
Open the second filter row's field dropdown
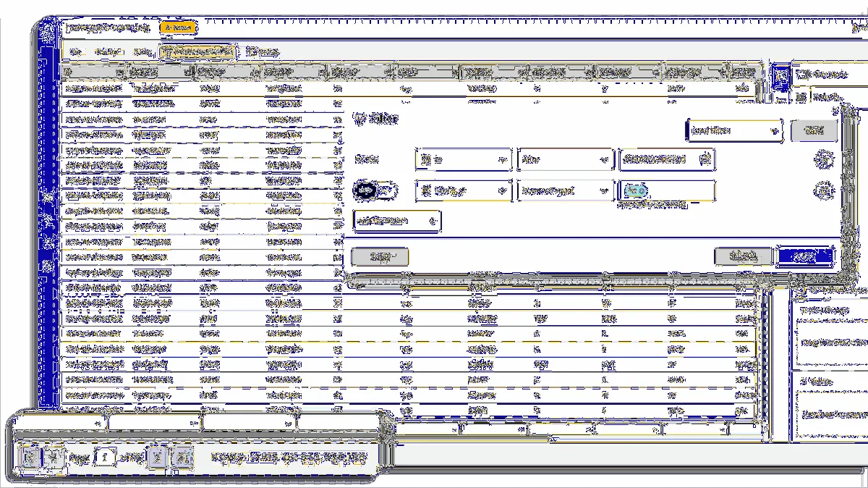pos(464,191)
